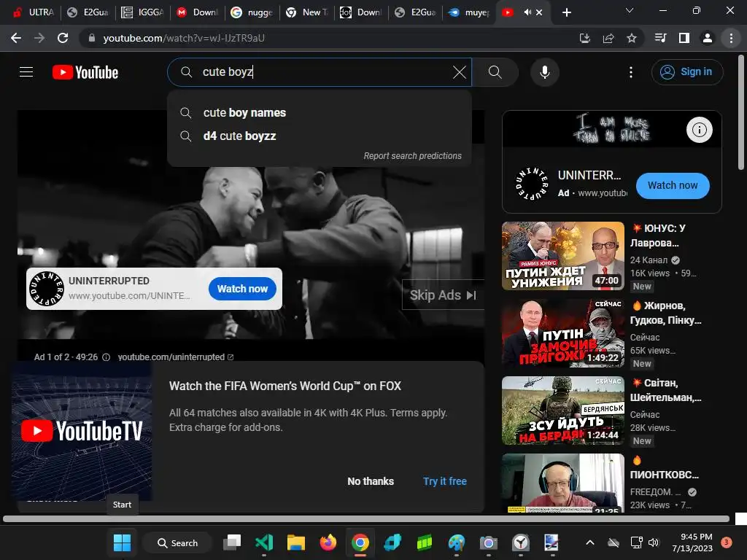Skip the ads in the player
Viewport: 747px width, 560px height.
coord(443,295)
